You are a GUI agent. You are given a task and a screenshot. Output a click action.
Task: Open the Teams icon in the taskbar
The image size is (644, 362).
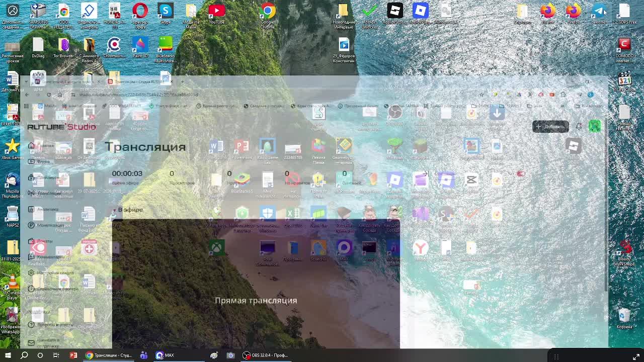(x=144, y=355)
